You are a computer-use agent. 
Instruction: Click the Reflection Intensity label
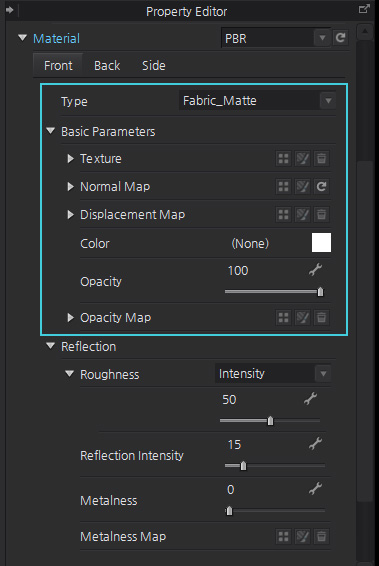click(132, 456)
